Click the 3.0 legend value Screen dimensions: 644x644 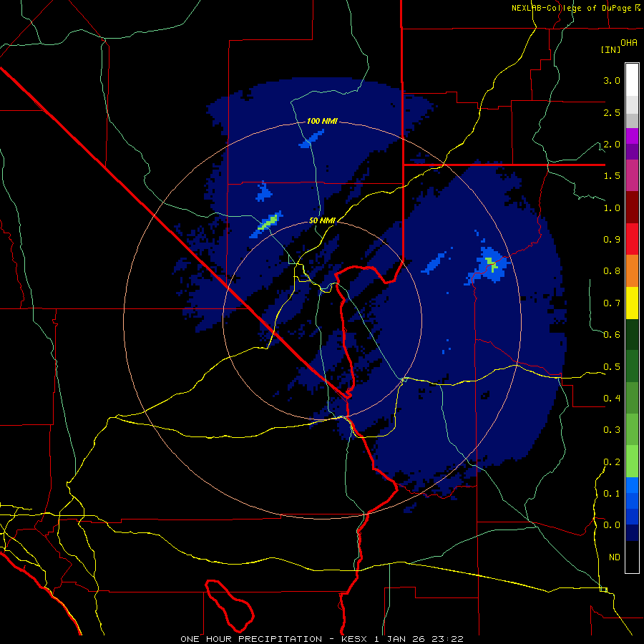612,80
